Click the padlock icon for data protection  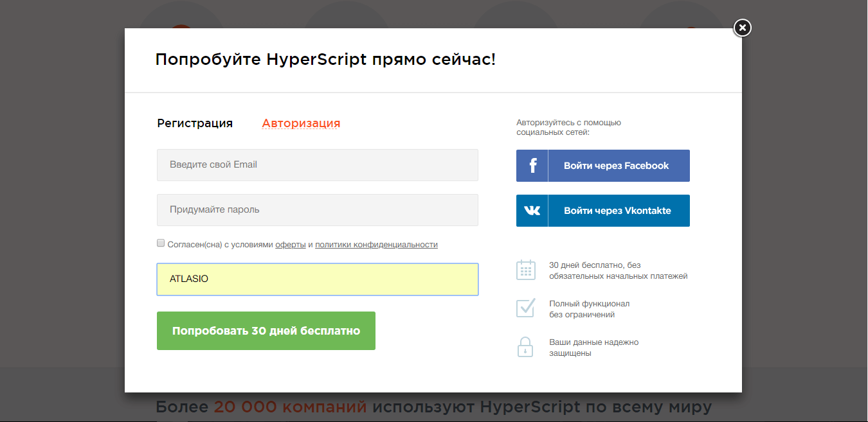coord(525,347)
